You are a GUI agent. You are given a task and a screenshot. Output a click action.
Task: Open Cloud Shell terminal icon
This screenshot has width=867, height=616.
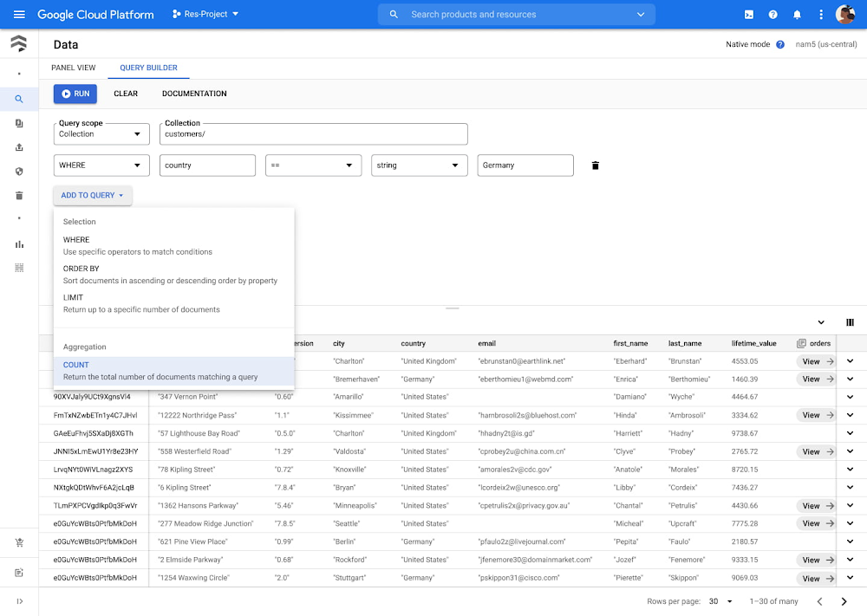[749, 15]
